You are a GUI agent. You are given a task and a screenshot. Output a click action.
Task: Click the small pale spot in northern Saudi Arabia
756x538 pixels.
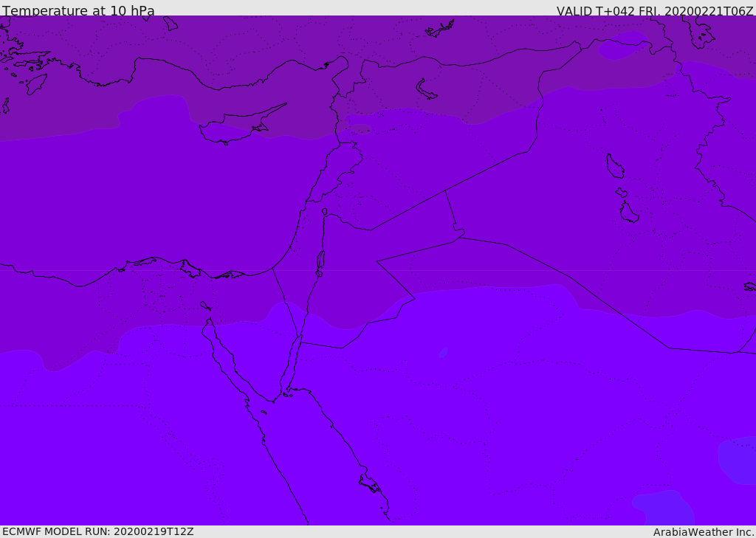[x=443, y=353]
